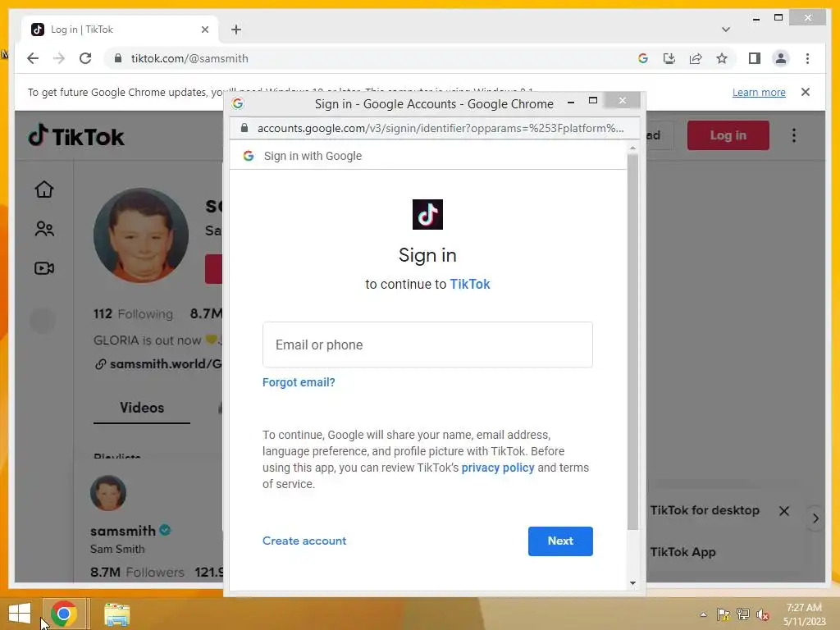Open the Following sidebar icon on TikTok

click(44, 229)
